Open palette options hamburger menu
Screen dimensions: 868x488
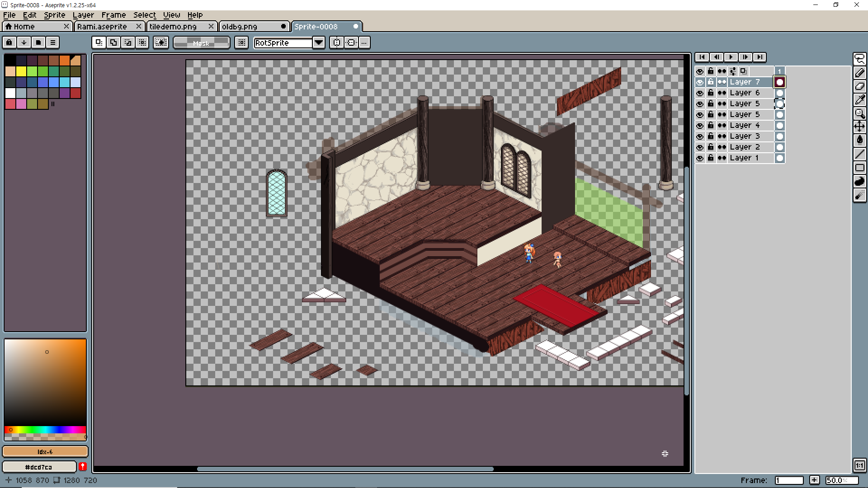coord(53,42)
